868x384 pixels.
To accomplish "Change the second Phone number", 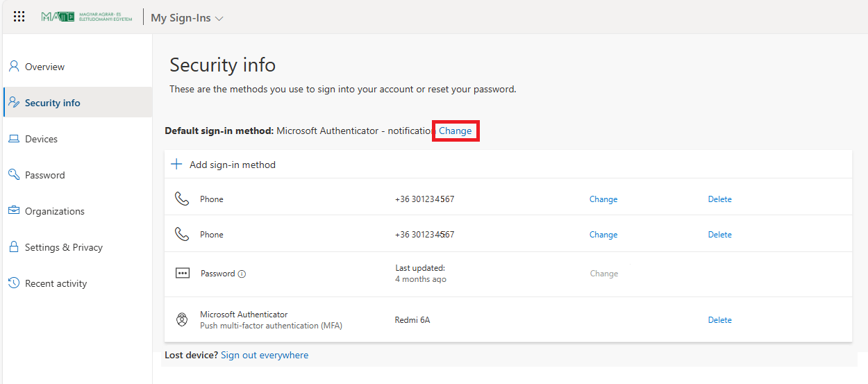I will coord(603,235).
